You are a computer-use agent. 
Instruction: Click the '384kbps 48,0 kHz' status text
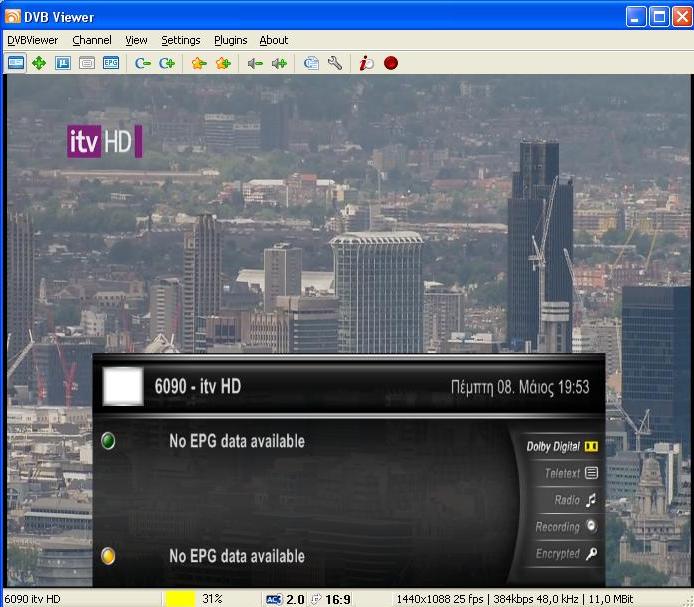click(x=536, y=599)
